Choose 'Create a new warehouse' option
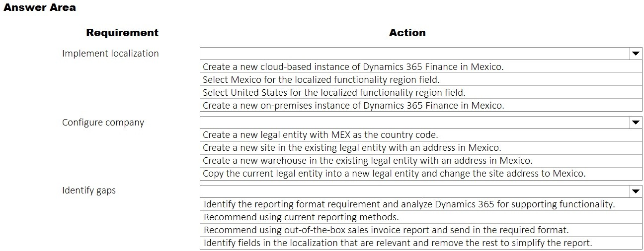 (367, 161)
